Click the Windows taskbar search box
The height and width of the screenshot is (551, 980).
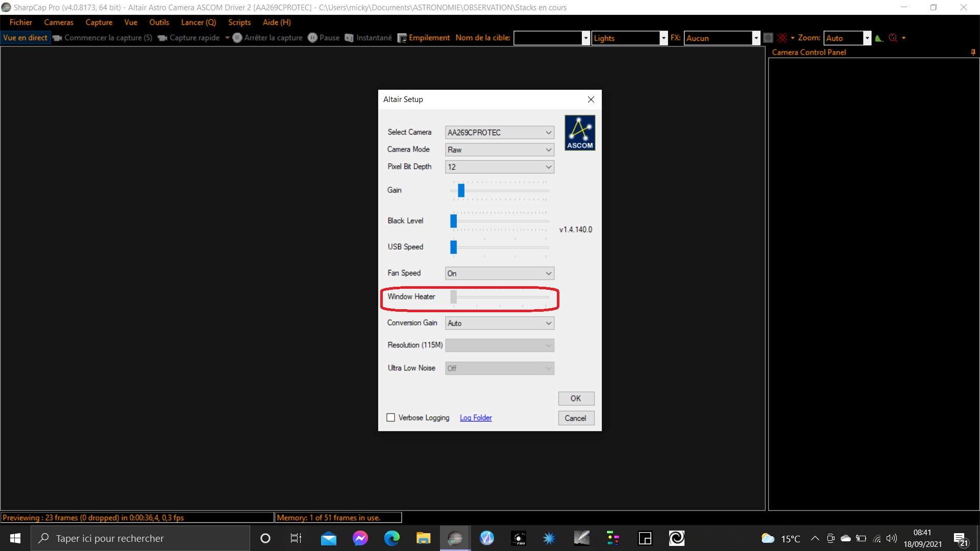coord(140,538)
